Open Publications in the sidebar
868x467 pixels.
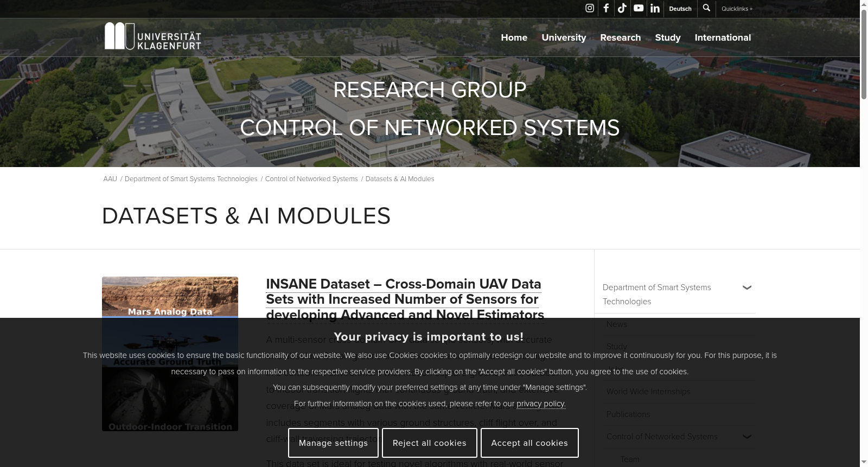coord(628,414)
